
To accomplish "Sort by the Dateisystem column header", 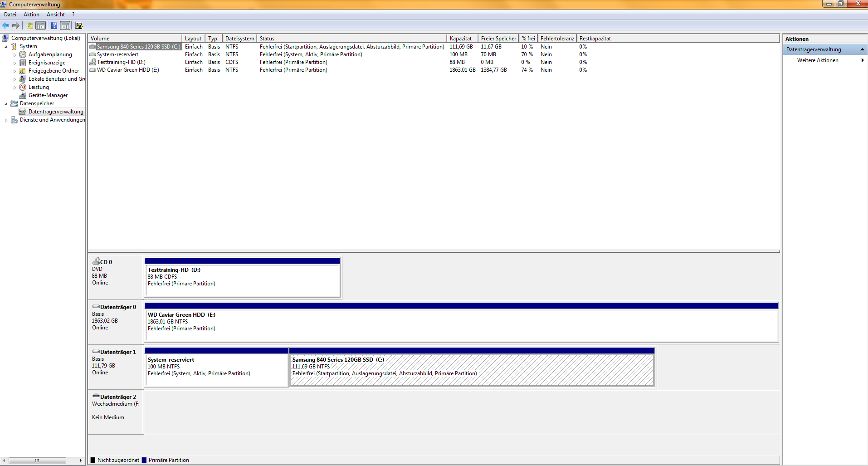I will tap(239, 39).
